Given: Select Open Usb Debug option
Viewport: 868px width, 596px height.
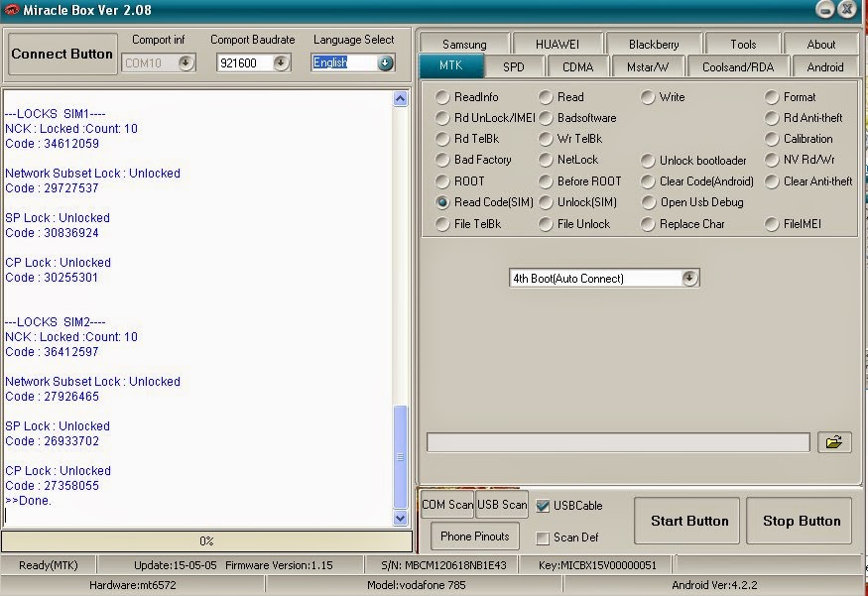Looking at the screenshot, I should tap(648, 202).
